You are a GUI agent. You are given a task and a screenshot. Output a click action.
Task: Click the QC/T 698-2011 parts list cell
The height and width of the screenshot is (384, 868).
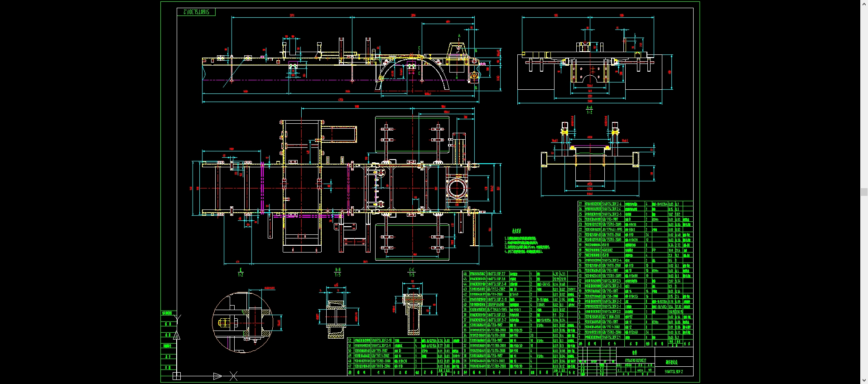[x=613, y=316]
